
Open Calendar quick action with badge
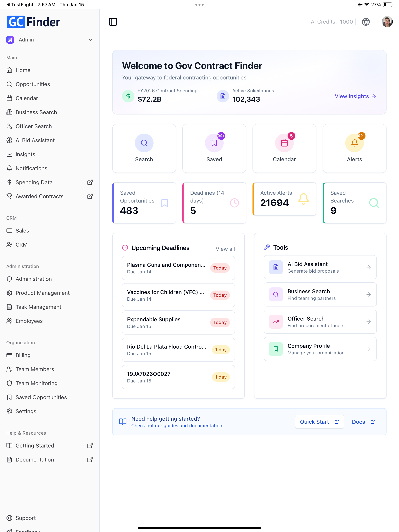[284, 148]
